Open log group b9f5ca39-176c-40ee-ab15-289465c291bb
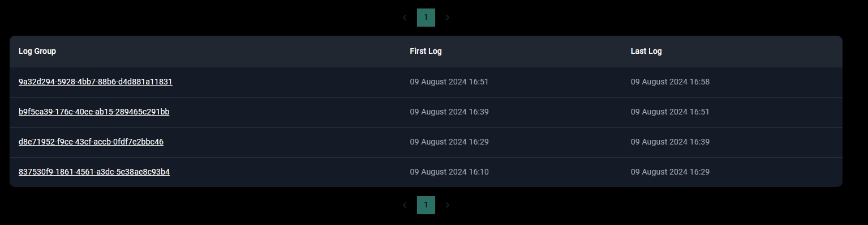The height and width of the screenshot is (225, 868). coord(94,112)
